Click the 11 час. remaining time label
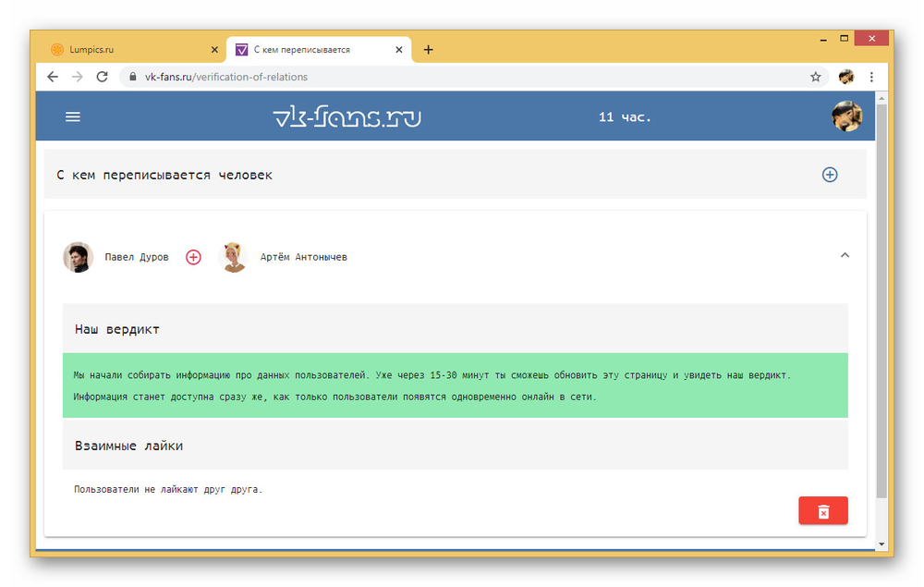This screenshot has height=587, width=924. pos(625,116)
